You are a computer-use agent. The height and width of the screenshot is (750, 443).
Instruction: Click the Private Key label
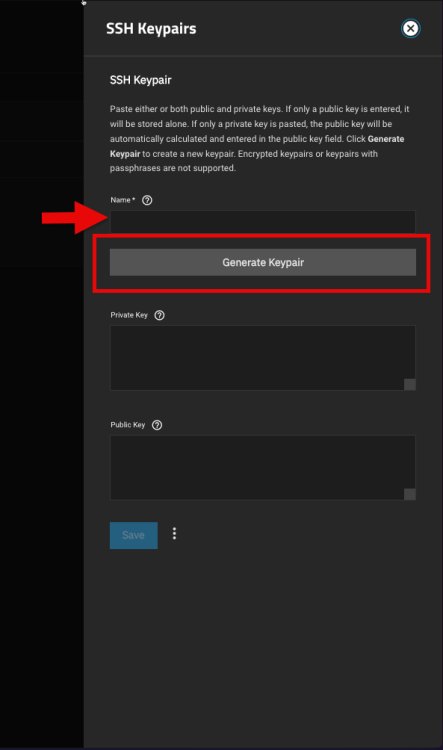click(129, 315)
